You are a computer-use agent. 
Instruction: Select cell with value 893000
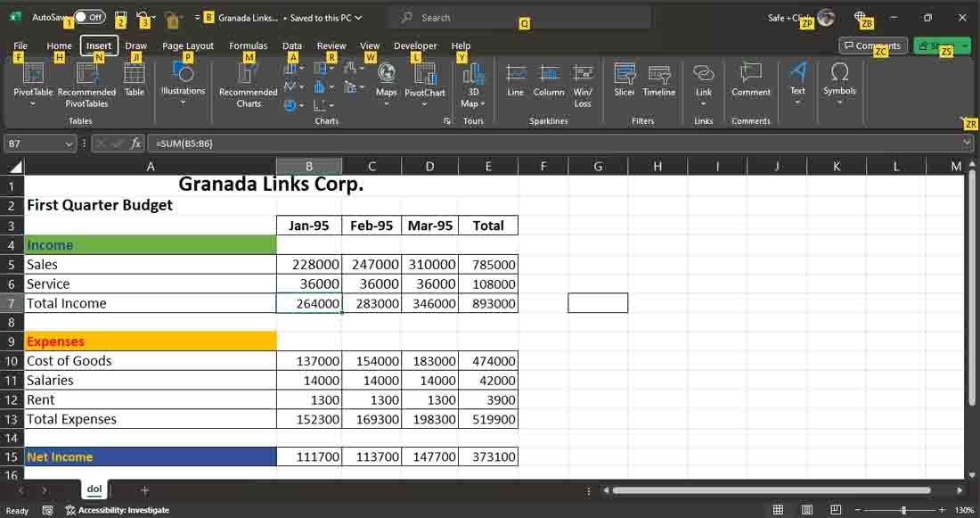coord(488,303)
